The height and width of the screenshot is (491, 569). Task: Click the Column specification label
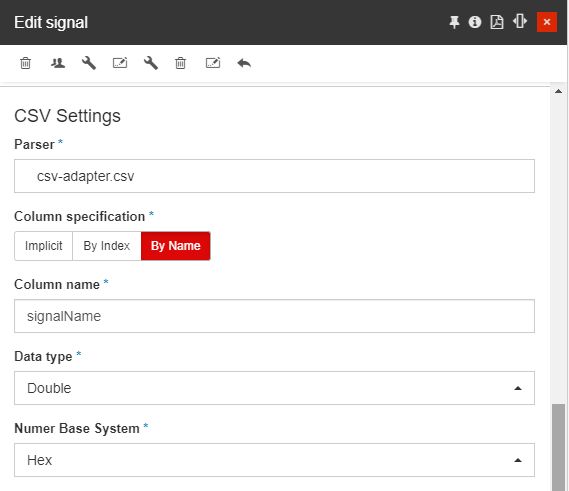[x=79, y=216]
